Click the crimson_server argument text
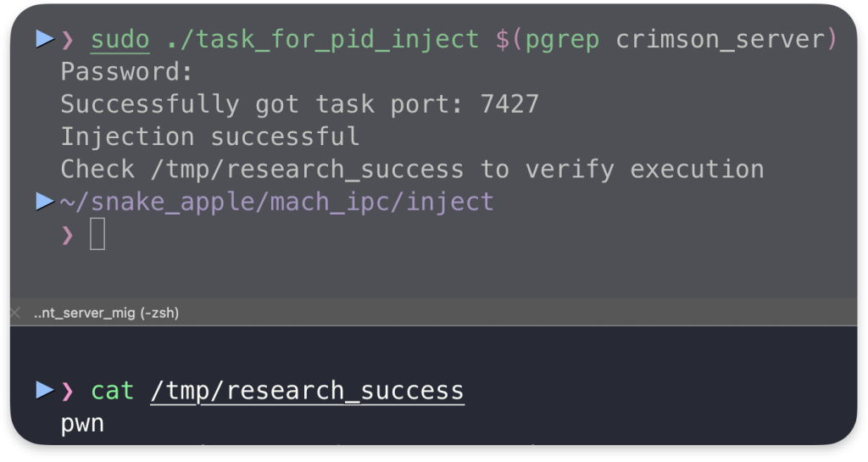Screen dimensions: 868x462 [x=721, y=39]
